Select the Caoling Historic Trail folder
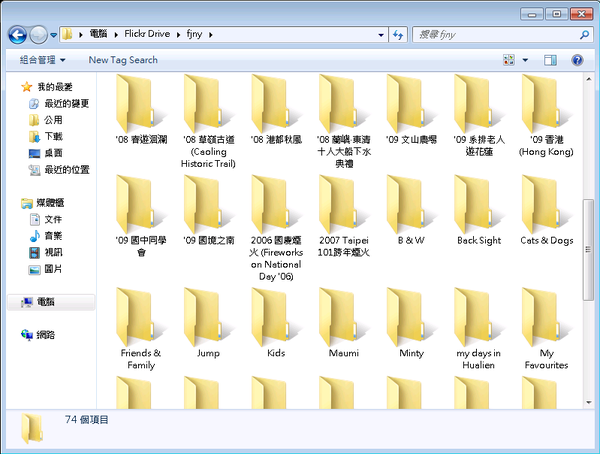The height and width of the screenshot is (454, 600). tap(208, 121)
